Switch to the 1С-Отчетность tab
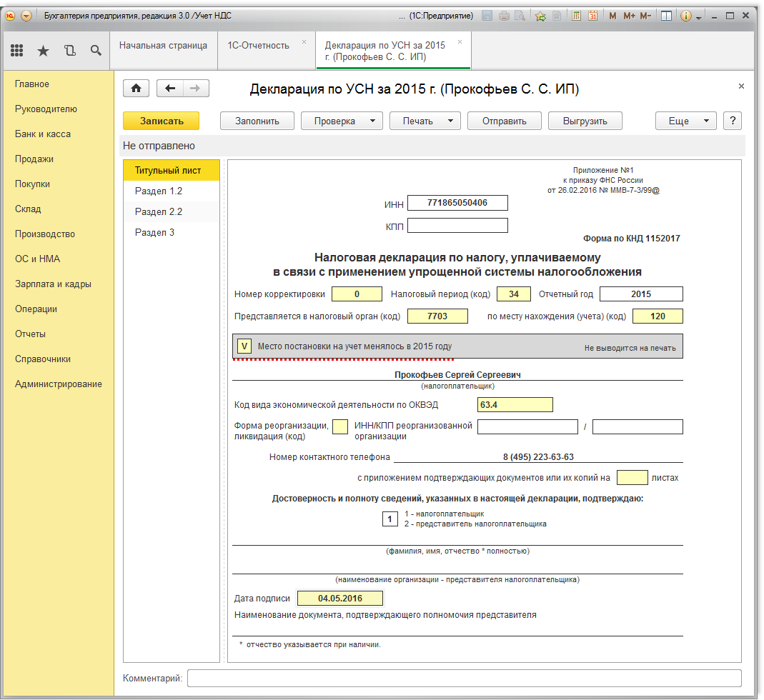 (258, 46)
